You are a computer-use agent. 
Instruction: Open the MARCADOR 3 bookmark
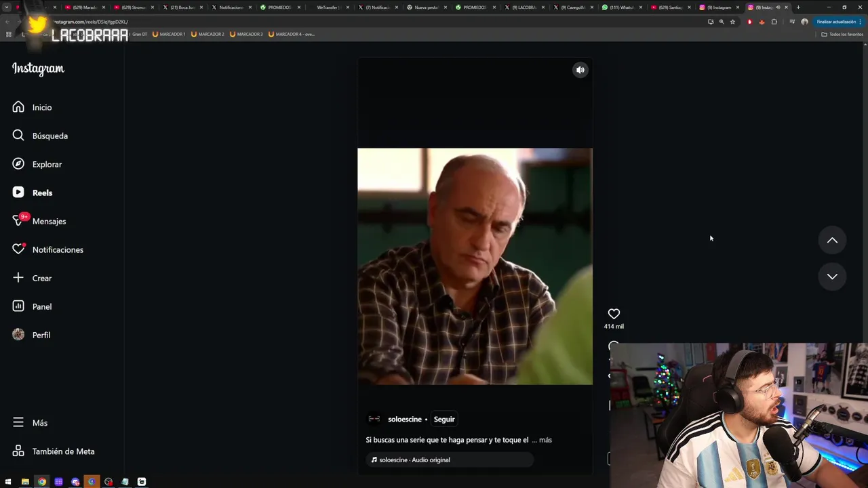point(246,34)
